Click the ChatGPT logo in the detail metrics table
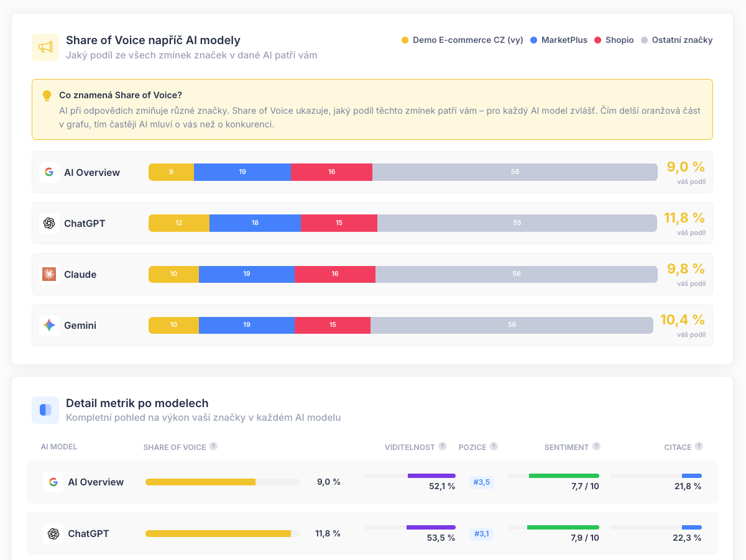The height and width of the screenshot is (560, 746). click(x=53, y=533)
